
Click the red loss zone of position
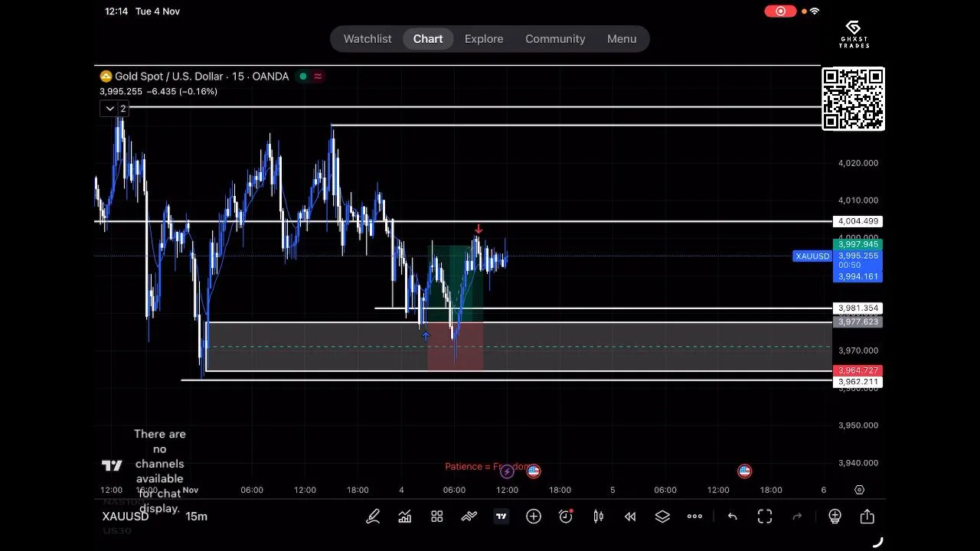pyautogui.click(x=455, y=346)
